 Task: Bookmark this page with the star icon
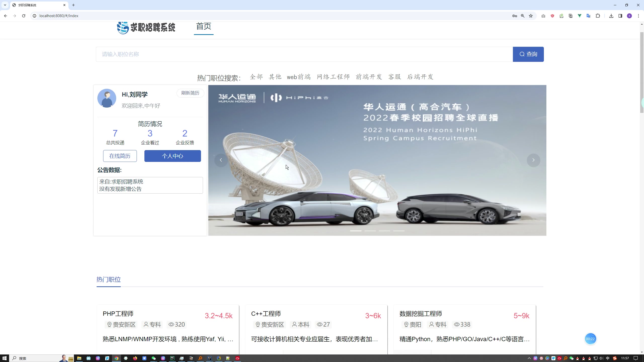[x=531, y=16]
